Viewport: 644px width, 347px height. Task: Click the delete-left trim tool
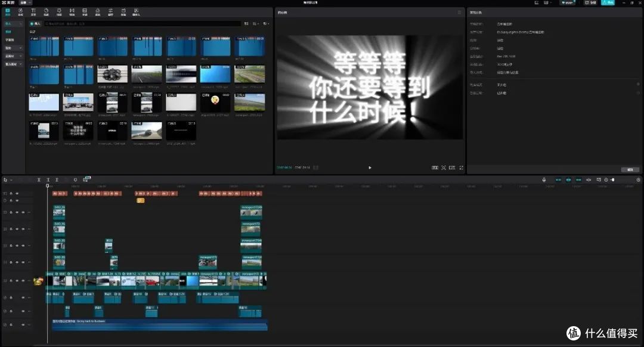pos(48,180)
